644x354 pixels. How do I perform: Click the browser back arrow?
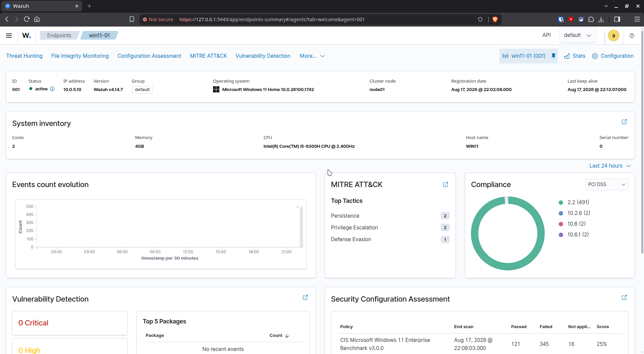(7, 19)
